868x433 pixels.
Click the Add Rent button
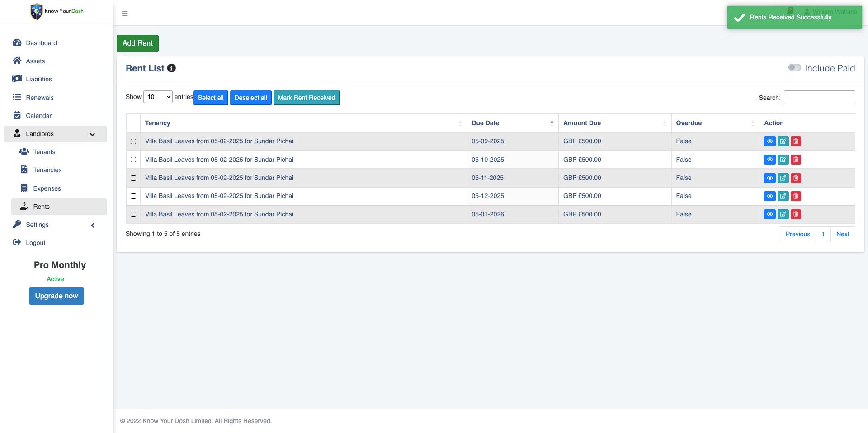(137, 43)
